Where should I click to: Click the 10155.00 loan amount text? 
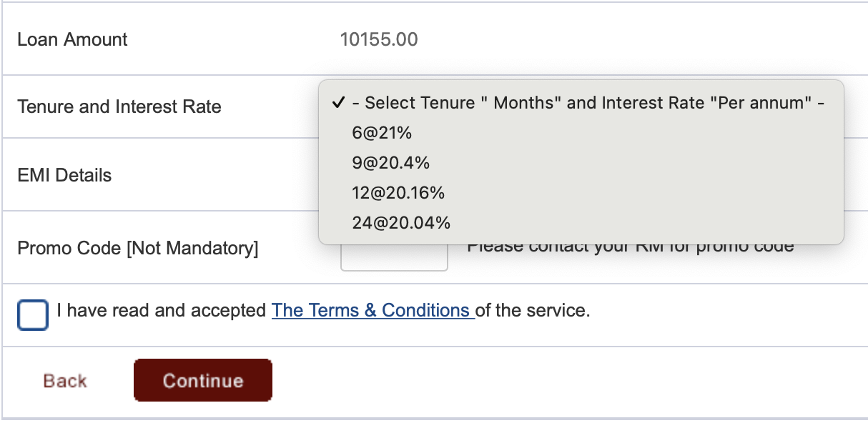point(380,39)
